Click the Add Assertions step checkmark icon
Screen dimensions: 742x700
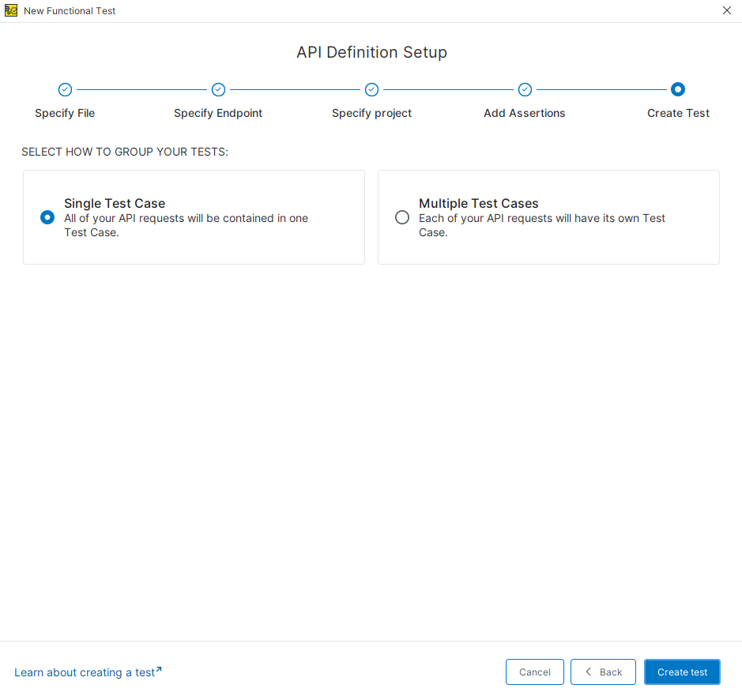(x=525, y=89)
